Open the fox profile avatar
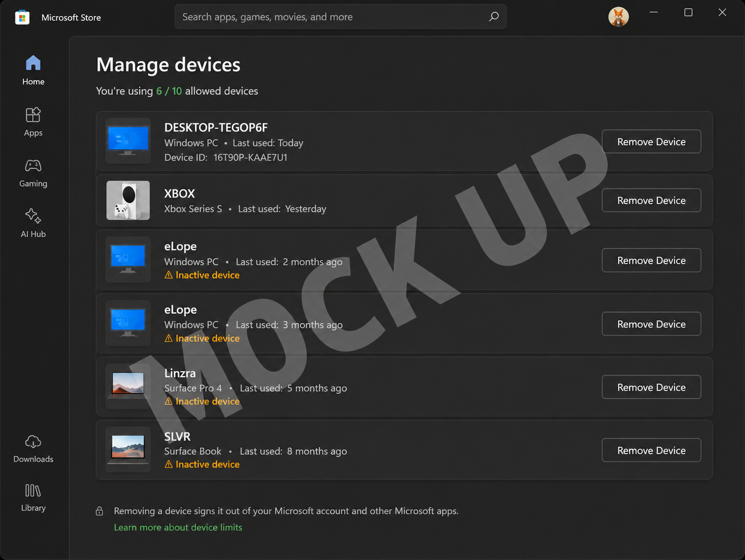Screen dimensions: 745x560 pos(618,17)
